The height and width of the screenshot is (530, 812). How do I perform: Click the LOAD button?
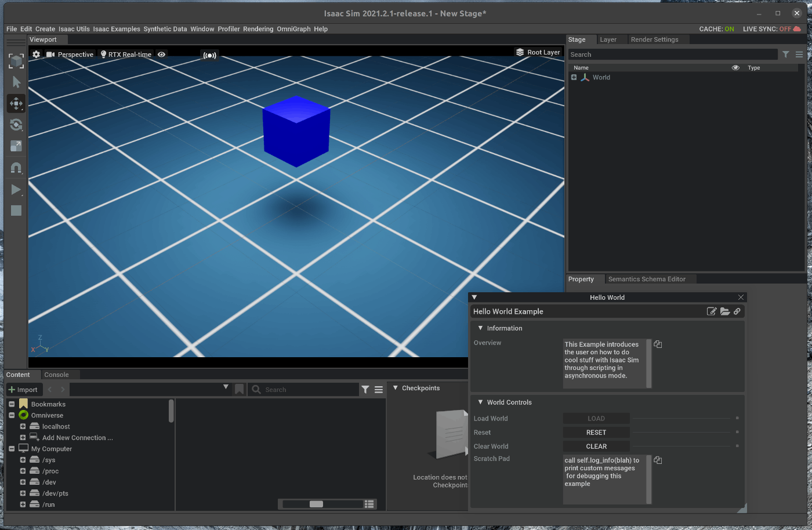(596, 419)
